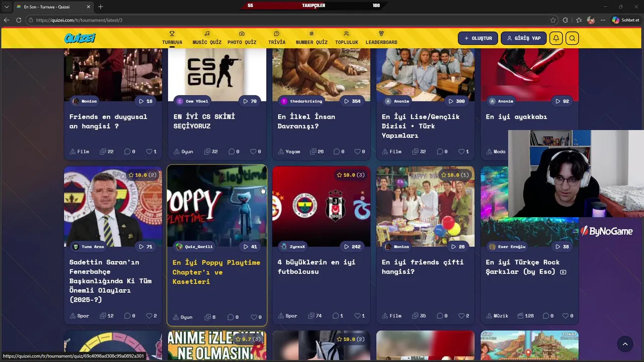Open 'En İyi Lise/Gençlik Dizisi' title

[x=421, y=126]
